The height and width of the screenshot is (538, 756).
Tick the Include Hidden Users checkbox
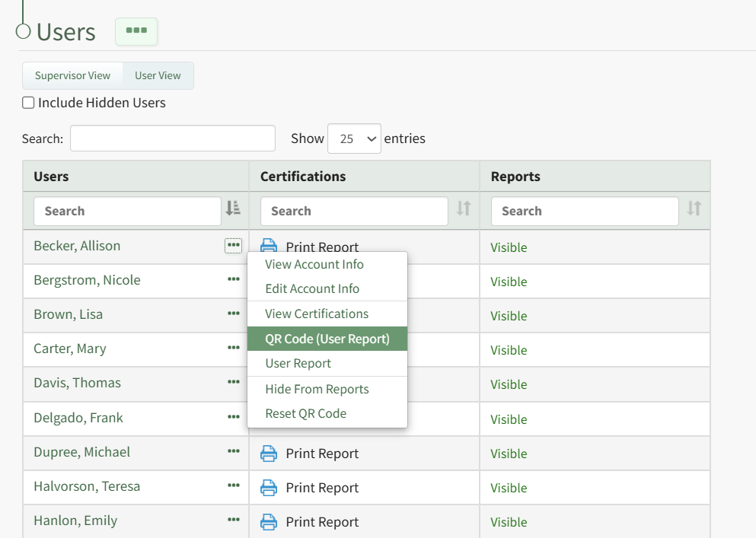(x=28, y=103)
